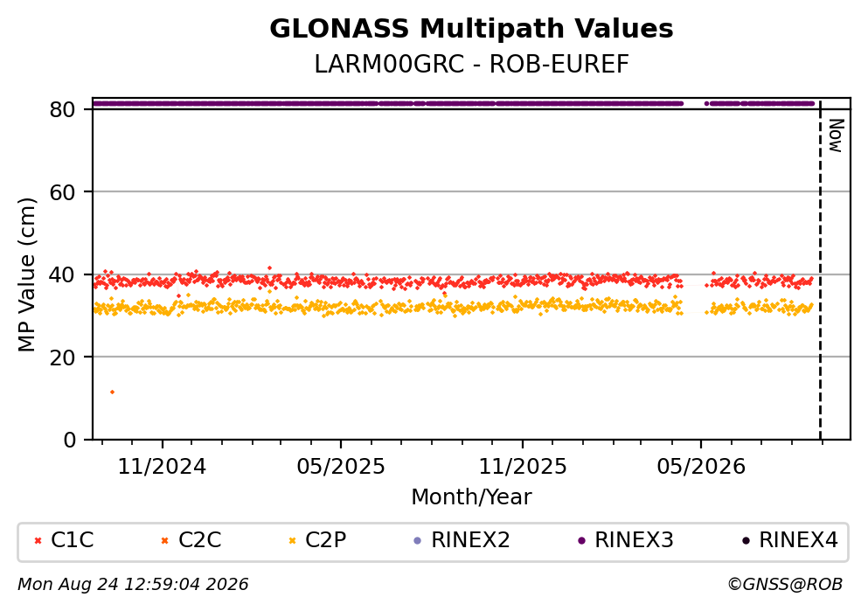Click the 11/2024 x-axis tick label
Screen dimensions: 868x611
[x=163, y=467]
